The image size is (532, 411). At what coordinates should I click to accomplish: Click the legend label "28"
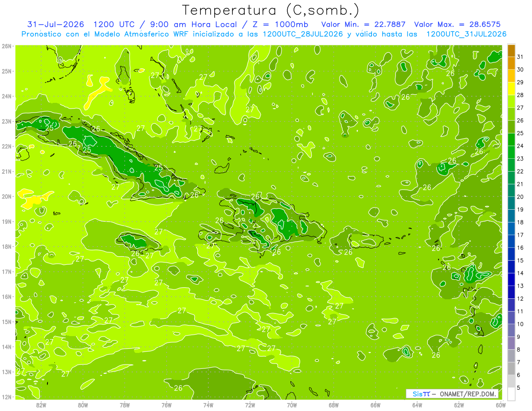coord(520,95)
